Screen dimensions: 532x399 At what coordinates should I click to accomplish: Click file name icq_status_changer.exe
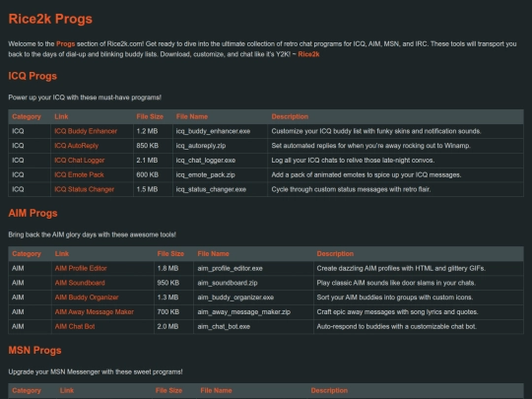point(211,189)
